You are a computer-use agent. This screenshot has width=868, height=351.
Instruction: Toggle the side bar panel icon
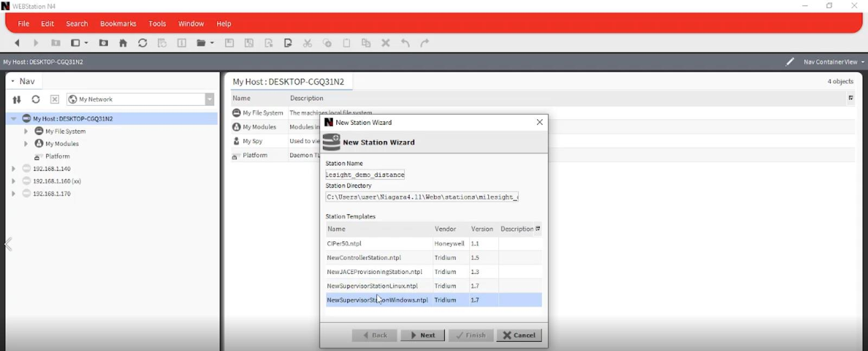[x=76, y=43]
